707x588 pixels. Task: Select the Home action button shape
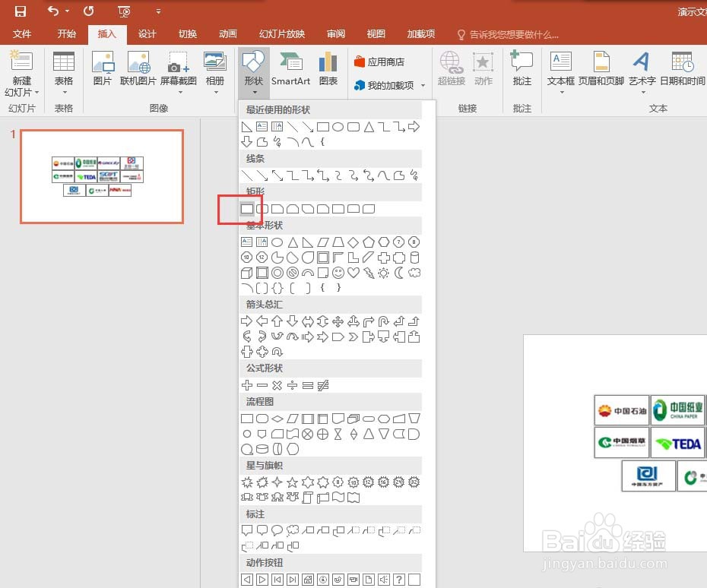coord(308,580)
